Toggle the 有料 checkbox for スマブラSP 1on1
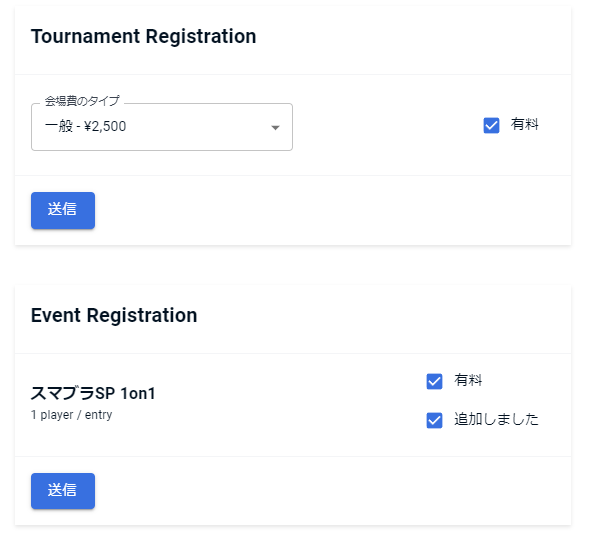Image resolution: width=605 pixels, height=546 pixels. pos(434,381)
